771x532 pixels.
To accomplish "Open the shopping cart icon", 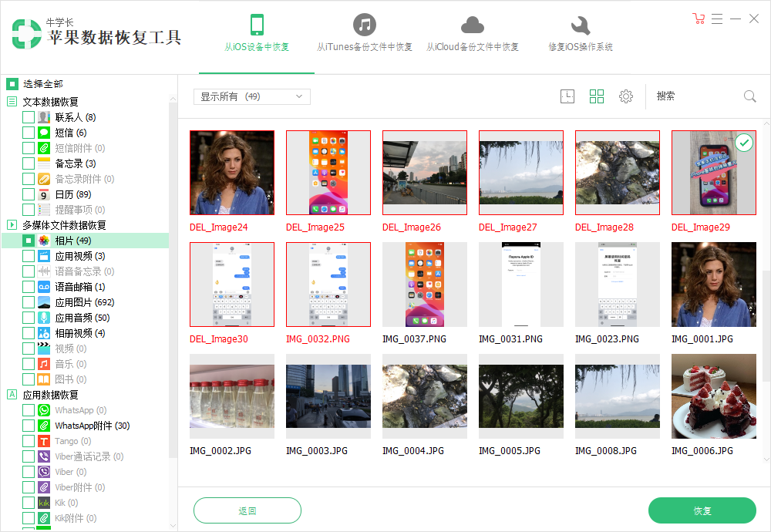I will tap(699, 19).
